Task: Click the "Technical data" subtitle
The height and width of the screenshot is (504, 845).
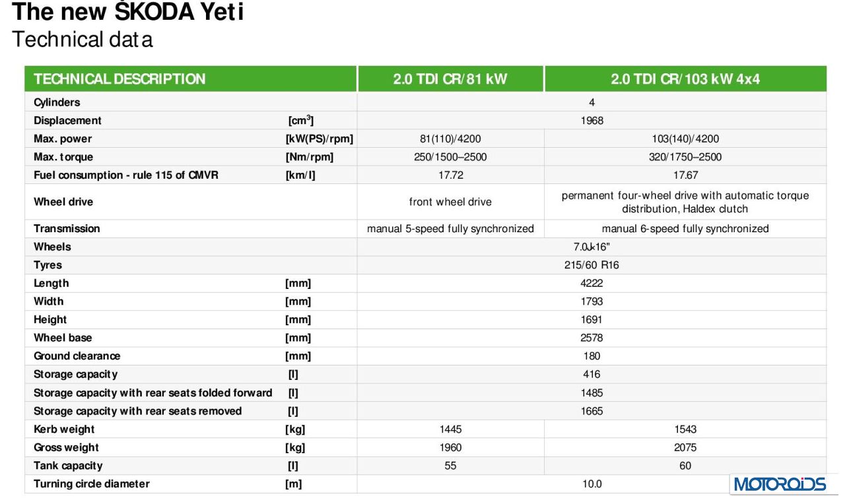Action: pos(83,40)
